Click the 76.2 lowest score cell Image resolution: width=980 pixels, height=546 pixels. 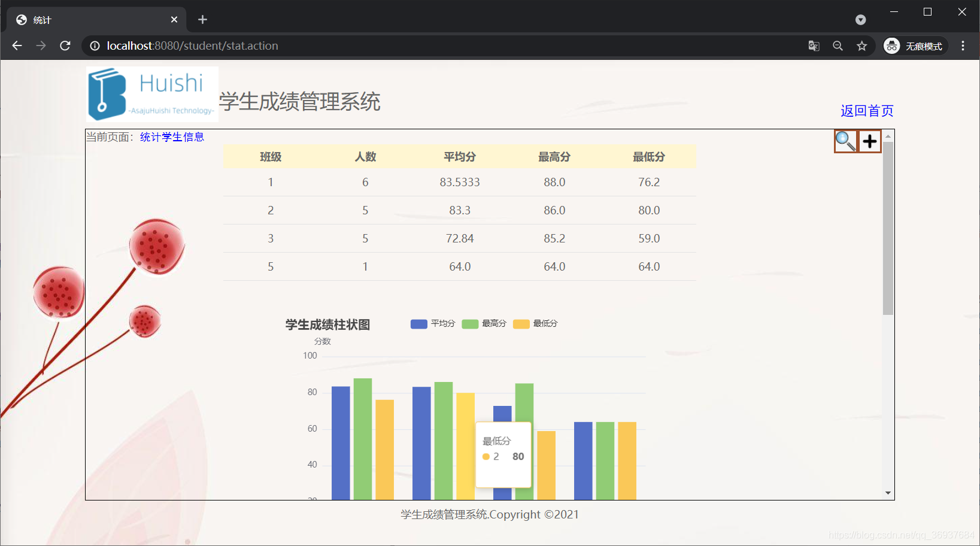[649, 182]
